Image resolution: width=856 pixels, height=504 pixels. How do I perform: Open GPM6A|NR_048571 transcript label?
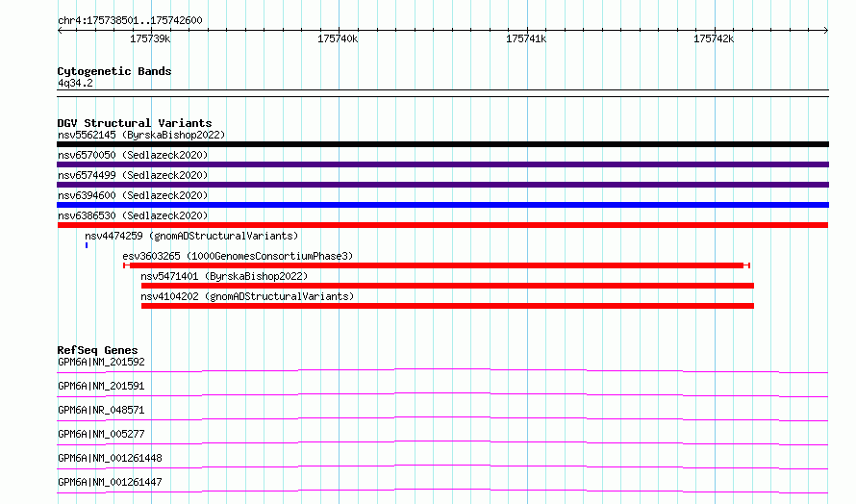(101, 410)
